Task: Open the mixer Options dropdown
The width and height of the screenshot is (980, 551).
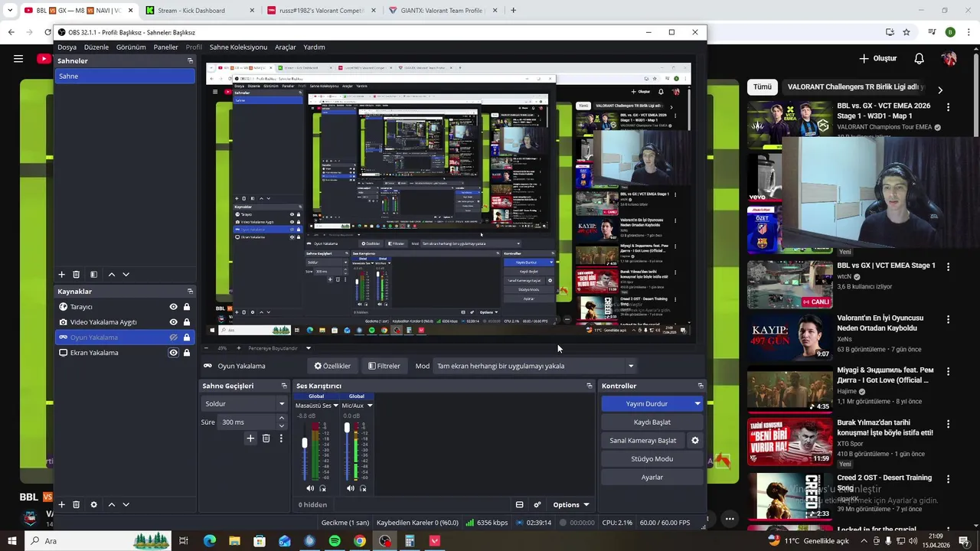Action: coord(571,504)
